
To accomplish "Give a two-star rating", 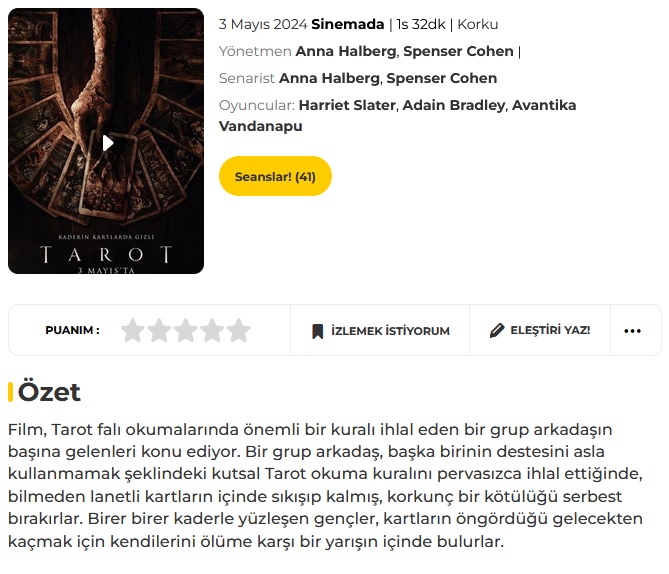I will [x=159, y=330].
